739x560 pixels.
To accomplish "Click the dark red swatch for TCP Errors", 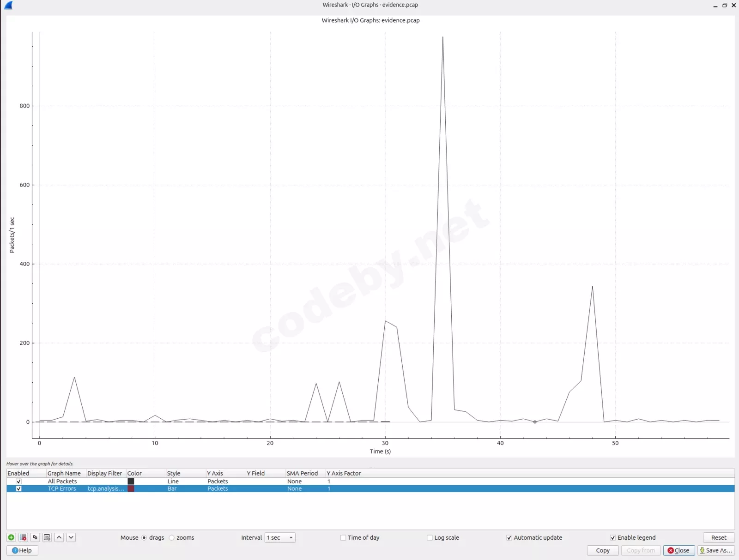I will tap(131, 488).
